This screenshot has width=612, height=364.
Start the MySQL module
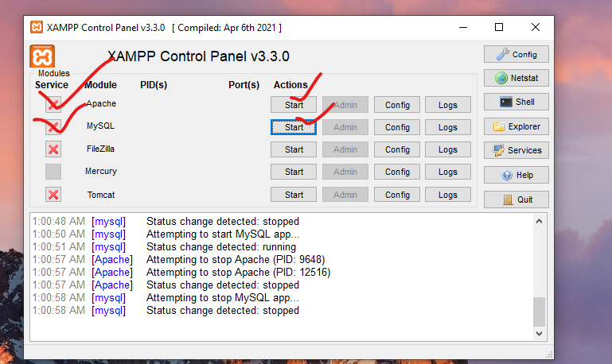tap(294, 127)
